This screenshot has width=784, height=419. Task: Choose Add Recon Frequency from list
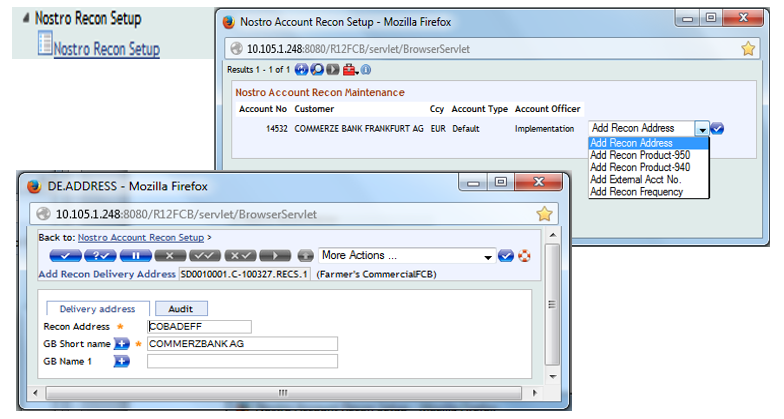tap(636, 191)
